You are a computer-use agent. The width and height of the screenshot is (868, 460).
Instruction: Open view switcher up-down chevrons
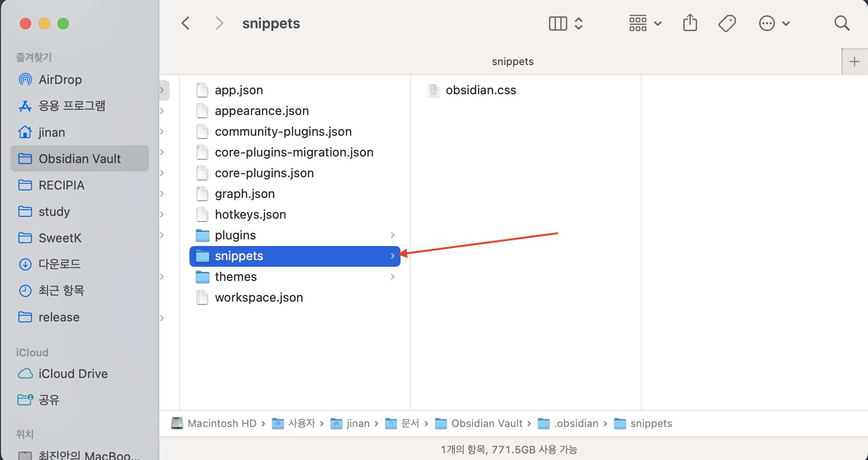[x=579, y=24]
